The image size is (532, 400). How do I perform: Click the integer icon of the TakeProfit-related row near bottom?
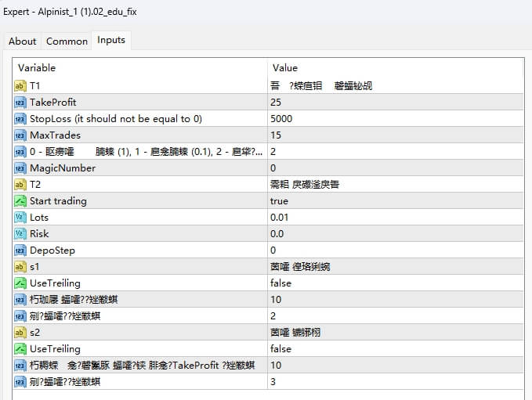pyautogui.click(x=20, y=366)
